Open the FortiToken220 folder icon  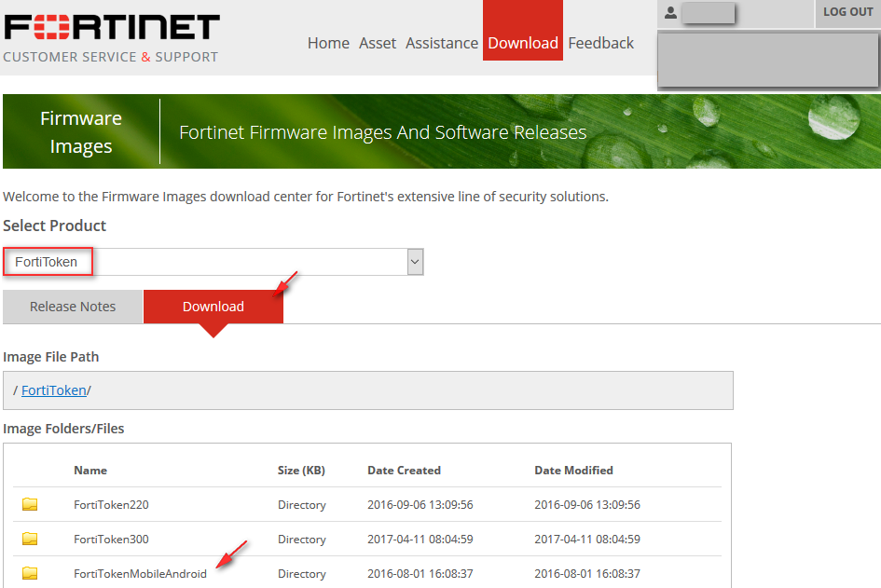(30, 504)
